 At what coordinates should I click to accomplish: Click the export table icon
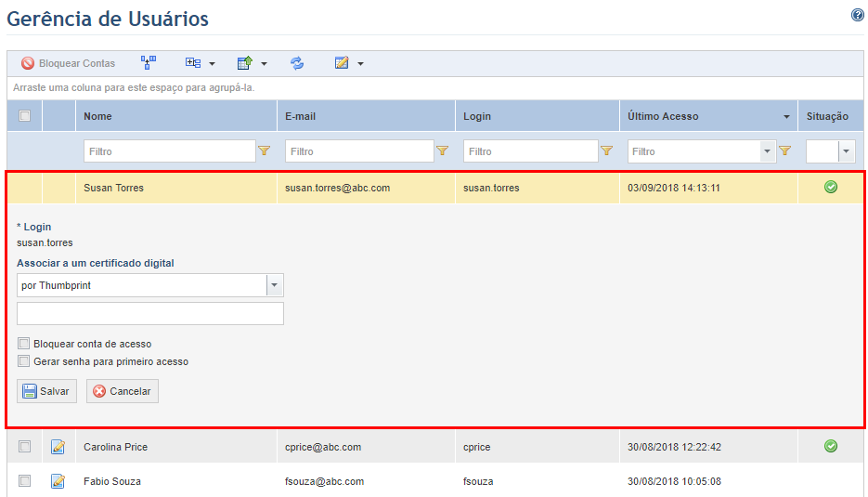245,63
